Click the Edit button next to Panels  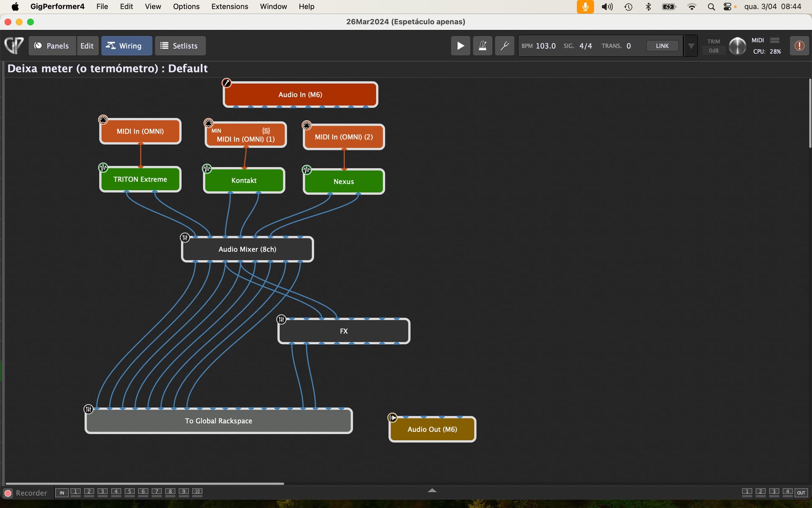(87, 46)
